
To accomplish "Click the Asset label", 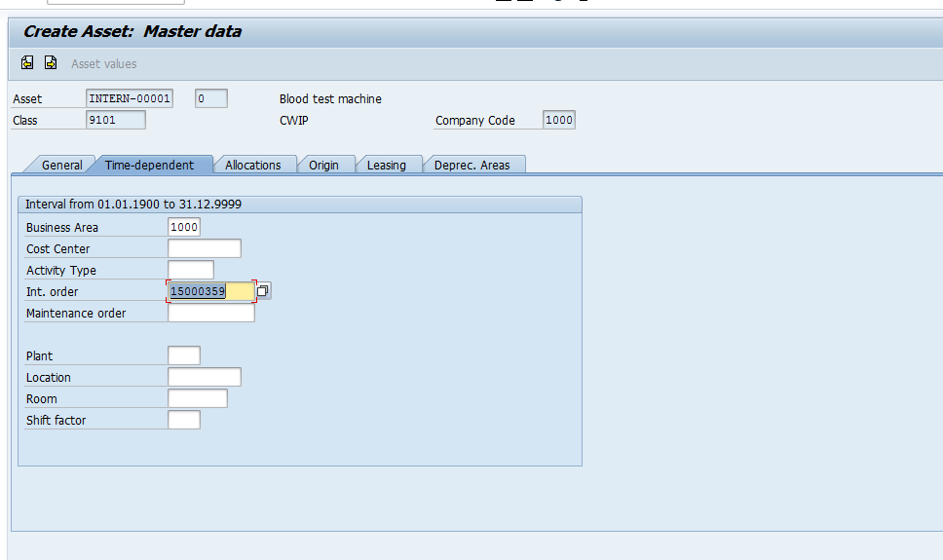I will 27,99.
